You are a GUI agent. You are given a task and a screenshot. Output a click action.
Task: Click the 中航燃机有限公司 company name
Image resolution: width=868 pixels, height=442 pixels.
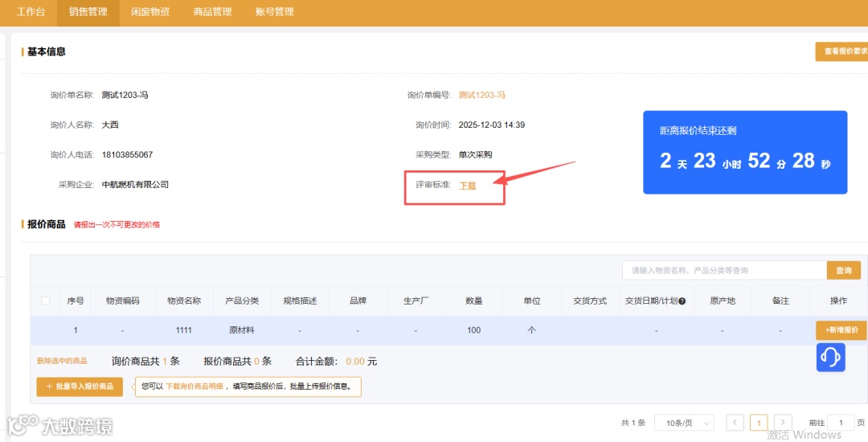135,184
